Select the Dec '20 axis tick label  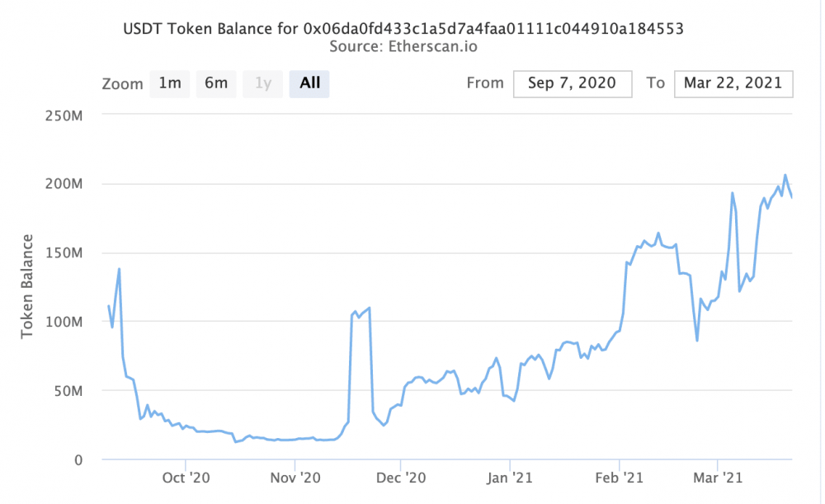click(x=400, y=477)
